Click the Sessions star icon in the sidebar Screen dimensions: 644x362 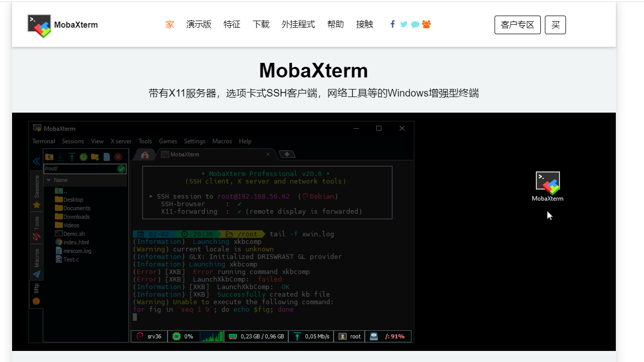pyautogui.click(x=36, y=205)
